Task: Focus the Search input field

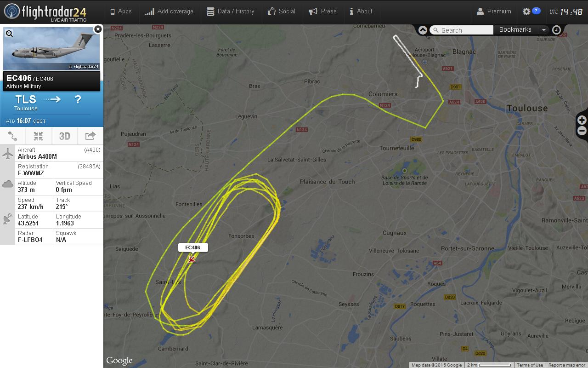Action: pyautogui.click(x=462, y=30)
